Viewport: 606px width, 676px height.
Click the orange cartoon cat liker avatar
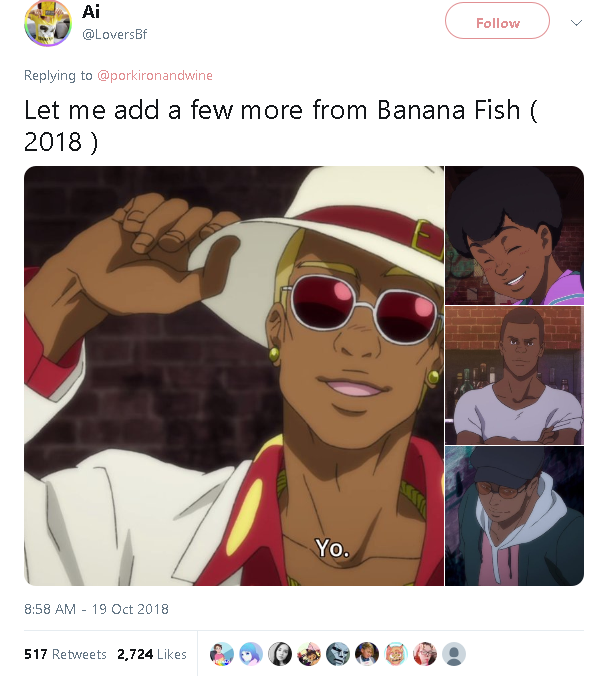[x=396, y=654]
